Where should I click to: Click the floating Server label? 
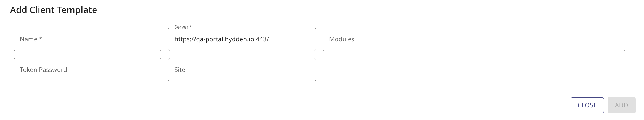(183, 27)
